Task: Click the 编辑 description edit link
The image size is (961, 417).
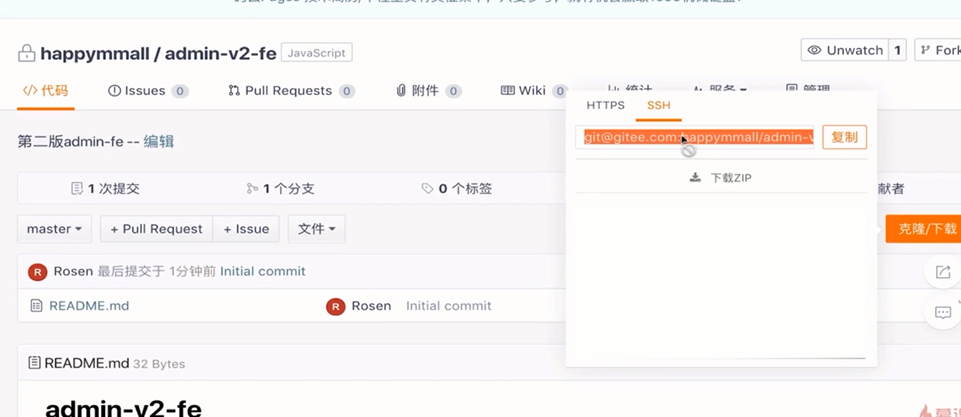Action: click(x=159, y=142)
